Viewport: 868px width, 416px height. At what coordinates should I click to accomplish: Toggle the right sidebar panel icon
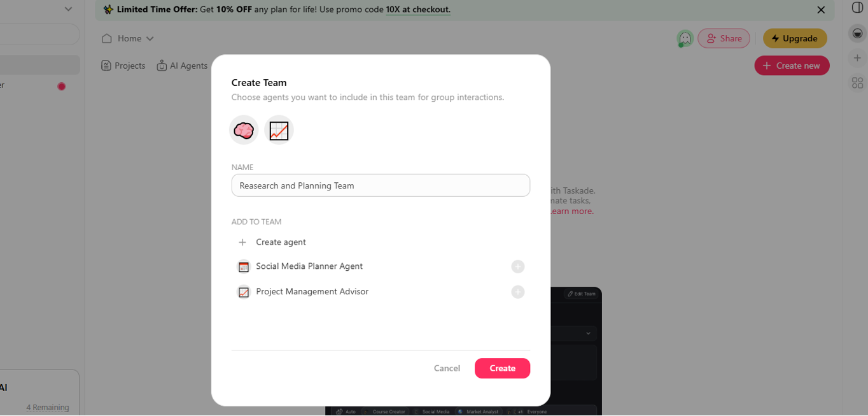click(x=857, y=7)
